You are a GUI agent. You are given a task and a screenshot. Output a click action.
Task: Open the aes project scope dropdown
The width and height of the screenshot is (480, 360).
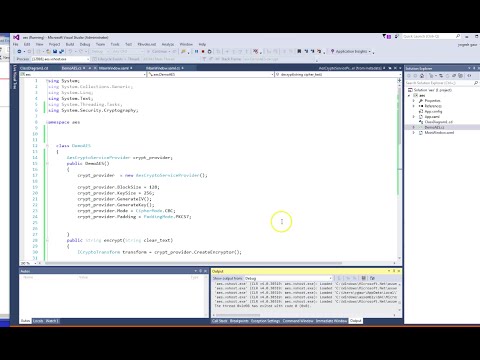point(83,74)
